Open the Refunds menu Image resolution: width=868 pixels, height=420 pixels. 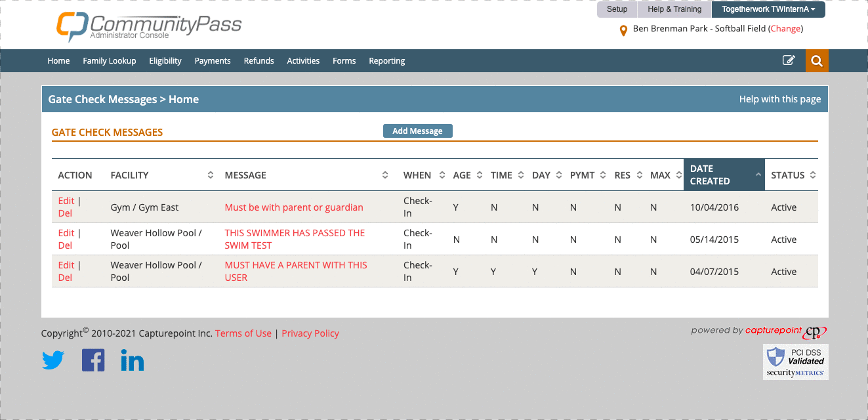point(259,60)
